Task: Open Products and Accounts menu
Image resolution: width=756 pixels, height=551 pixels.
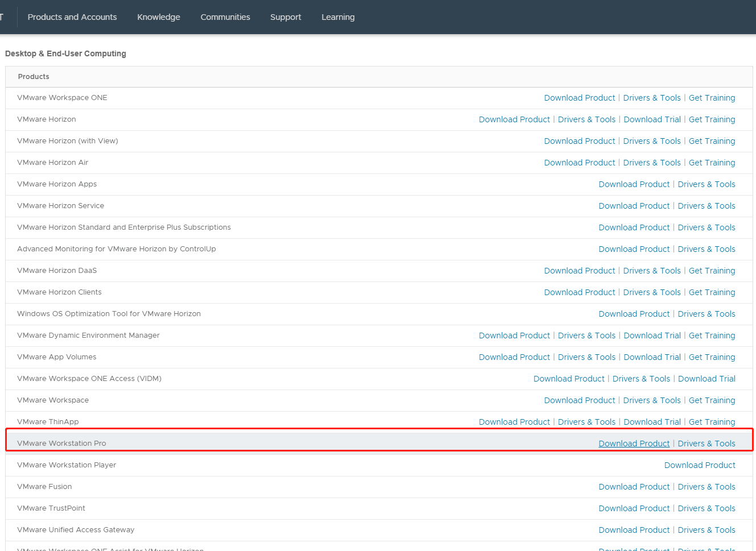Action: coord(72,17)
